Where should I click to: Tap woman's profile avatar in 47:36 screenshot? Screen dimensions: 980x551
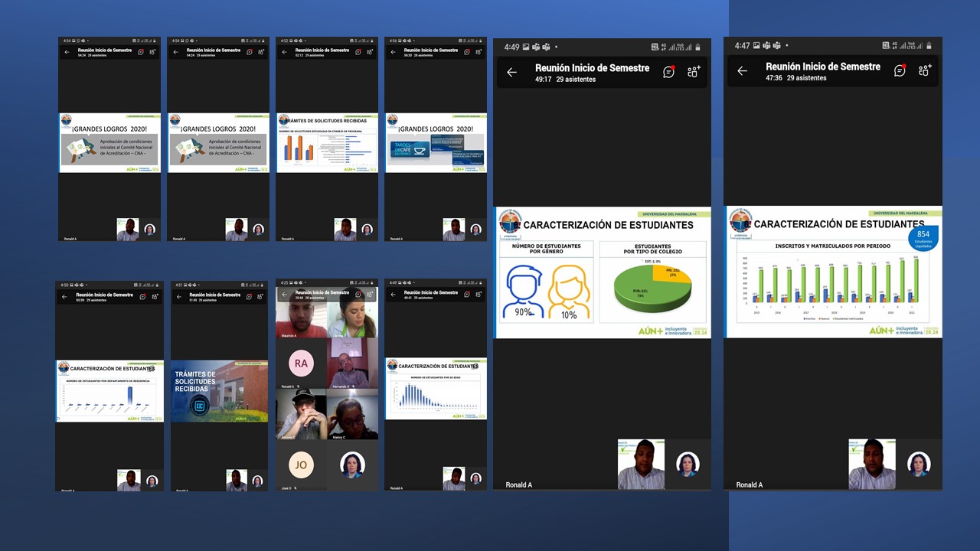[x=918, y=464]
